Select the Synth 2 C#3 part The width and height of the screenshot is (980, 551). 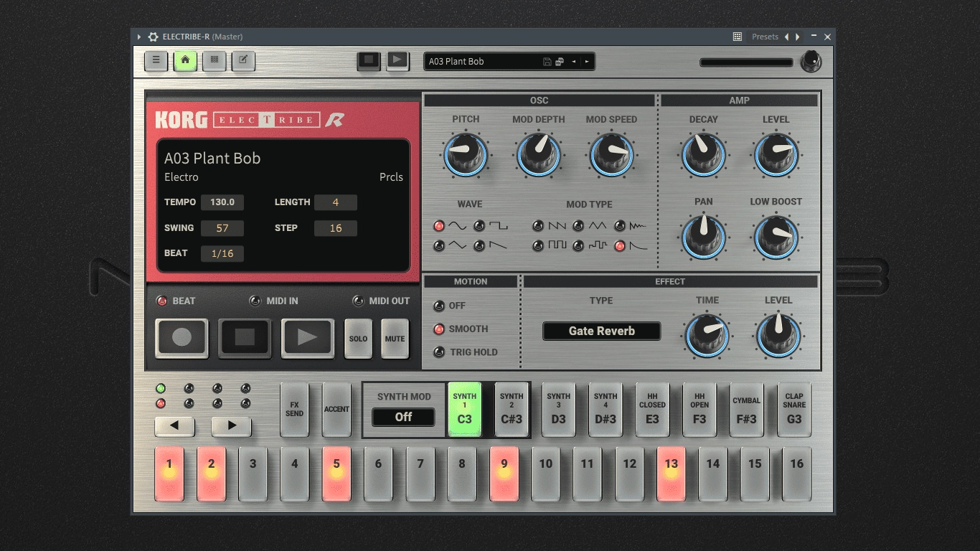[512, 409]
